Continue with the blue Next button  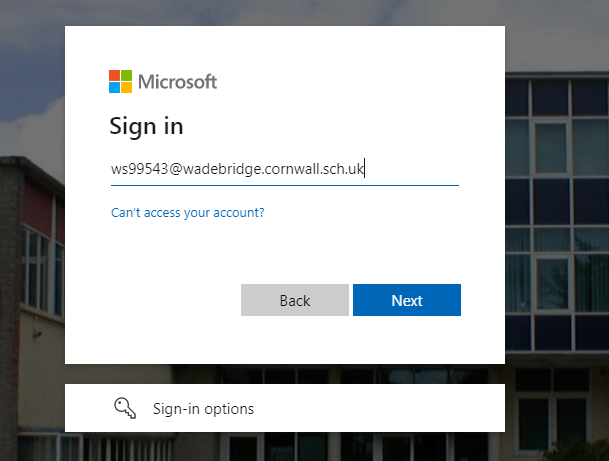click(x=407, y=300)
